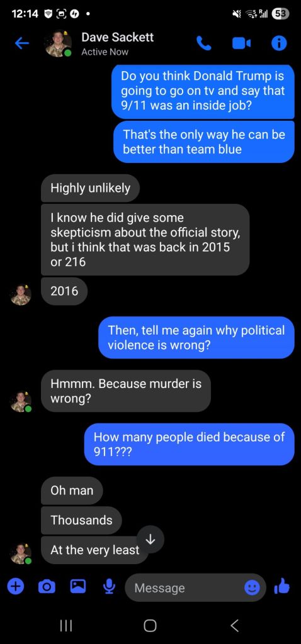Open the photo gallery picker
The image size is (301, 644).
pos(77,587)
